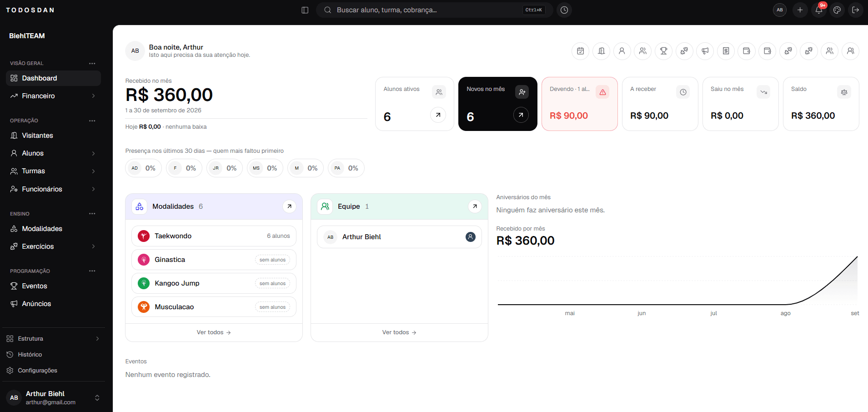Open Histórico in the sidebar
This screenshot has height=412, width=868.
(x=54, y=355)
